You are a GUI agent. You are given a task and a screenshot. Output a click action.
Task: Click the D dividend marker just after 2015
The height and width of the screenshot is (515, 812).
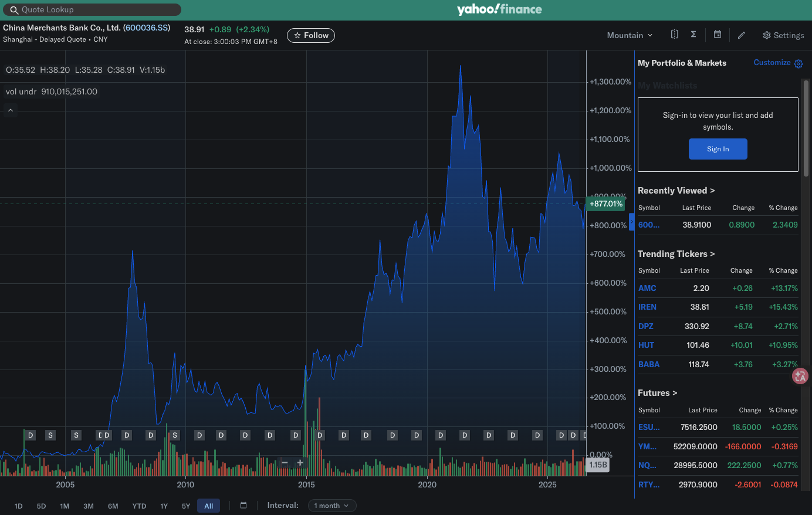(x=320, y=435)
